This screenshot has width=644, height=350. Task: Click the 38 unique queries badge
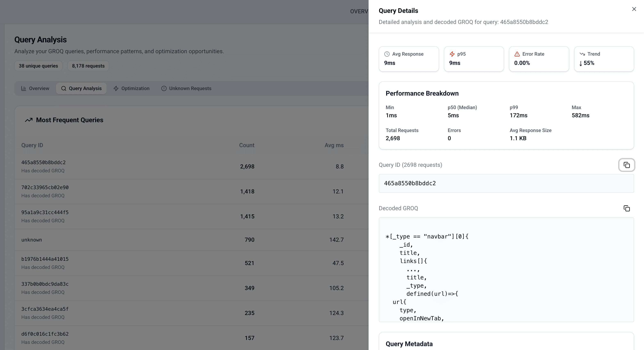click(x=38, y=66)
